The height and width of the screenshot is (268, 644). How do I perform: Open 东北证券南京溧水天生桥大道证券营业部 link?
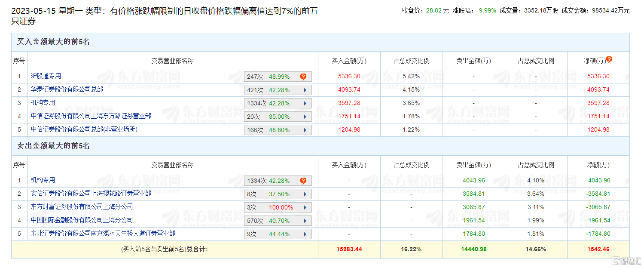[x=103, y=234]
